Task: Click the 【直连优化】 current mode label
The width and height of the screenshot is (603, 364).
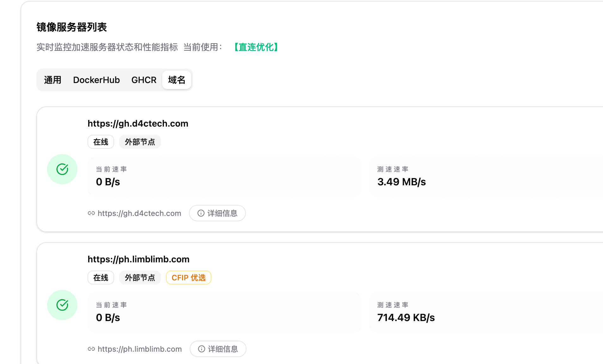Action: tap(256, 47)
